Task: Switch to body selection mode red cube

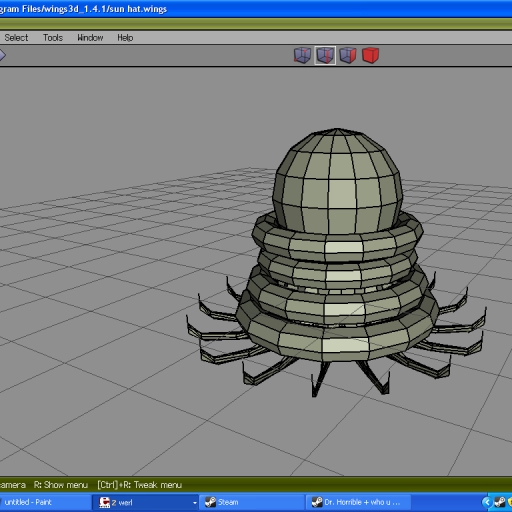Action: click(370, 55)
